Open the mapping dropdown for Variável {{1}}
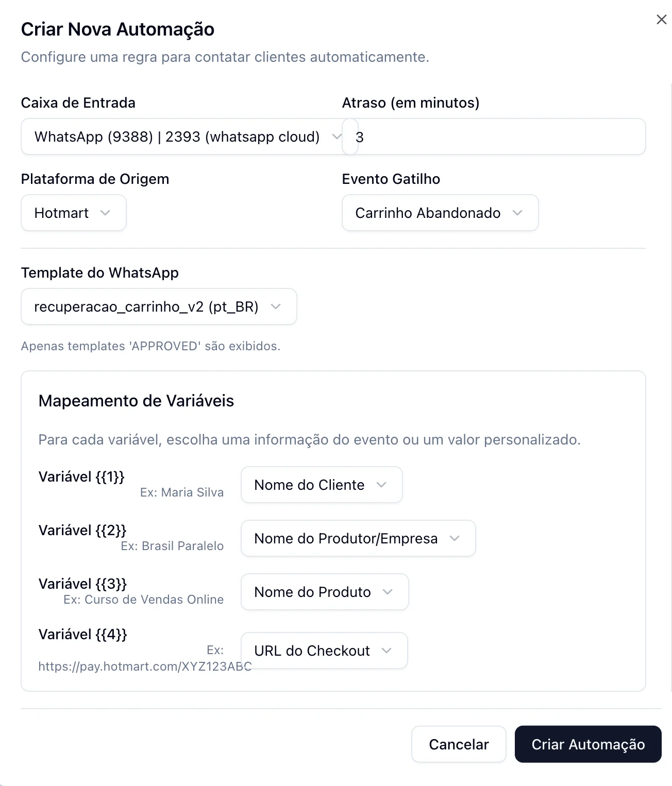672x786 pixels. click(321, 485)
